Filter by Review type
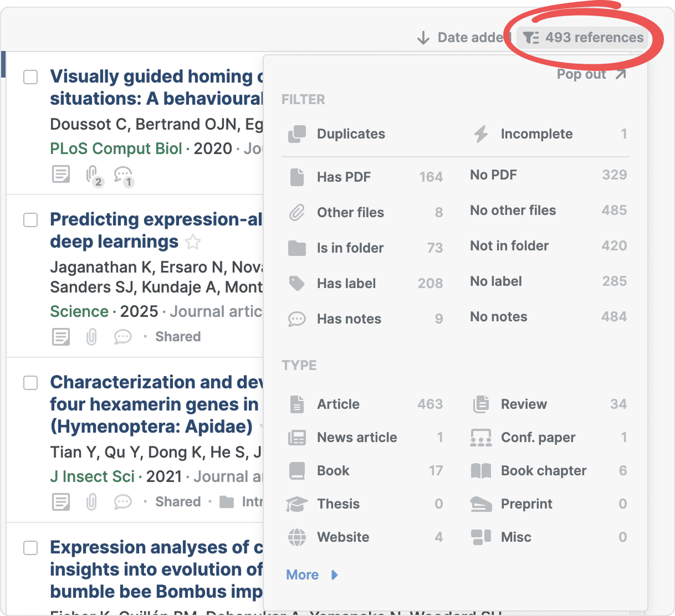 coord(523,404)
